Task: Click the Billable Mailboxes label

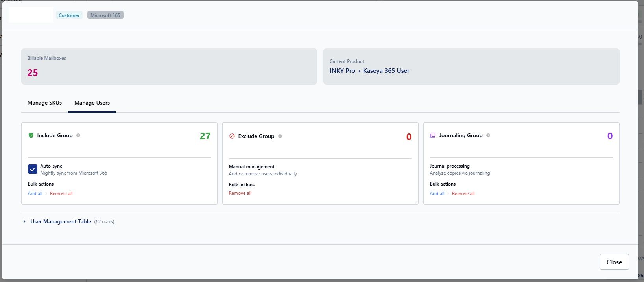Action: 46,58
